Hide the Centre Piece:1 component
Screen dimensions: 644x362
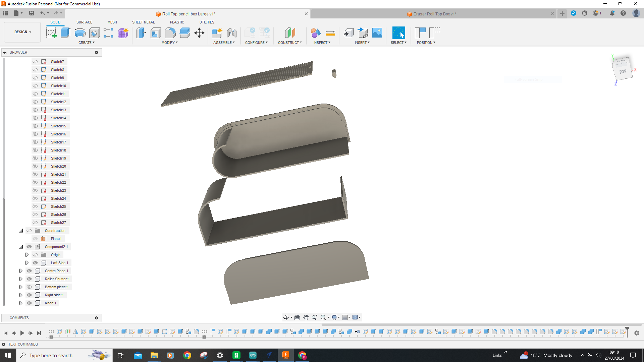[29, 271]
